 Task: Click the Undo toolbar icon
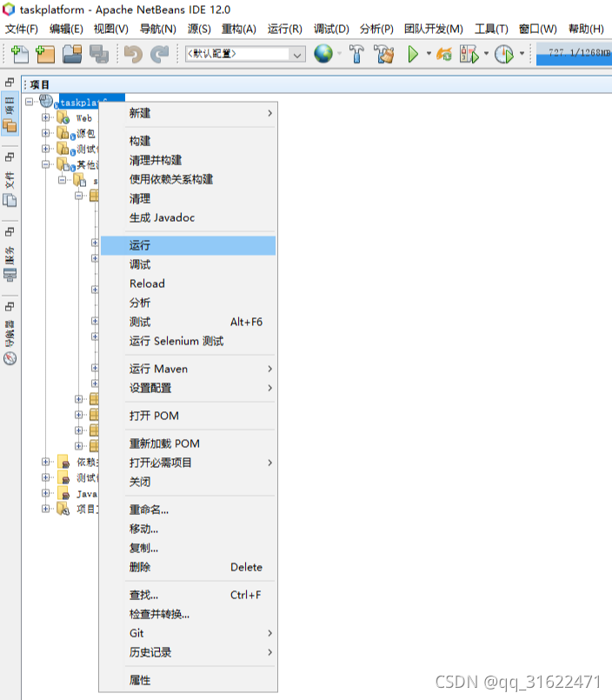[x=133, y=54]
